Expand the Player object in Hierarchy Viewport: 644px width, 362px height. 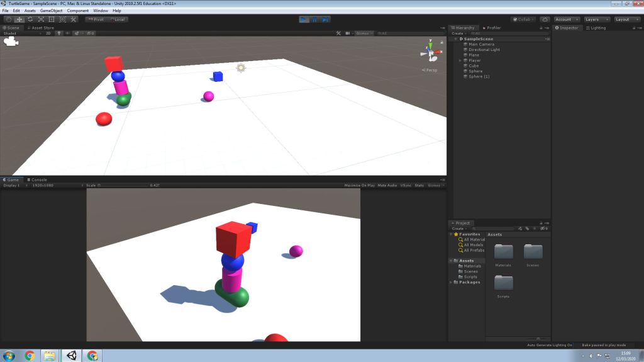coord(460,60)
